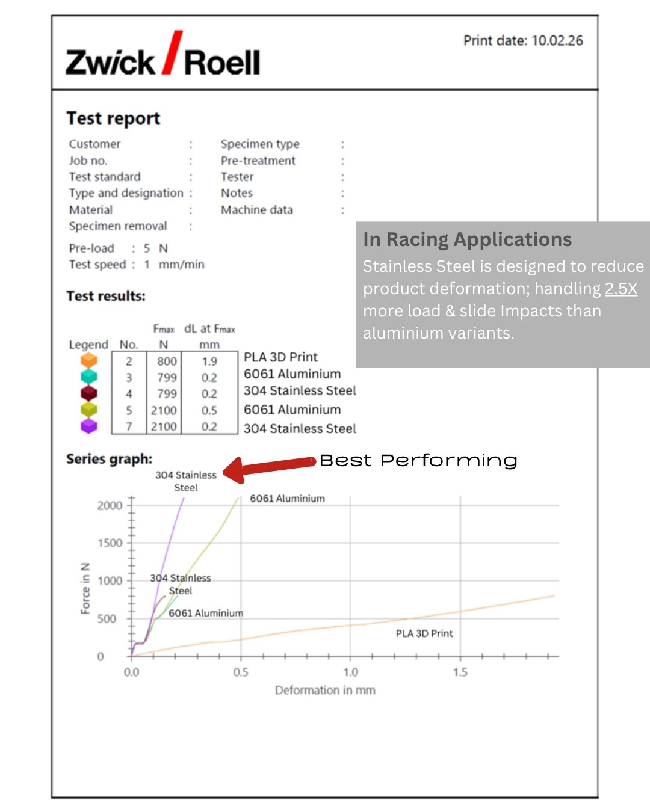This screenshot has width=650, height=812.
Task: Click 'PLA 3D Print' label beside results table
Action: click(280, 357)
